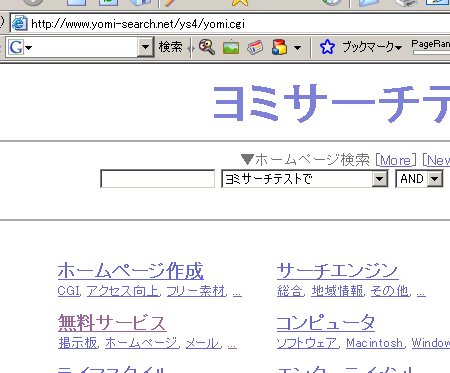Open the CGI subcategory link

pos(69,291)
